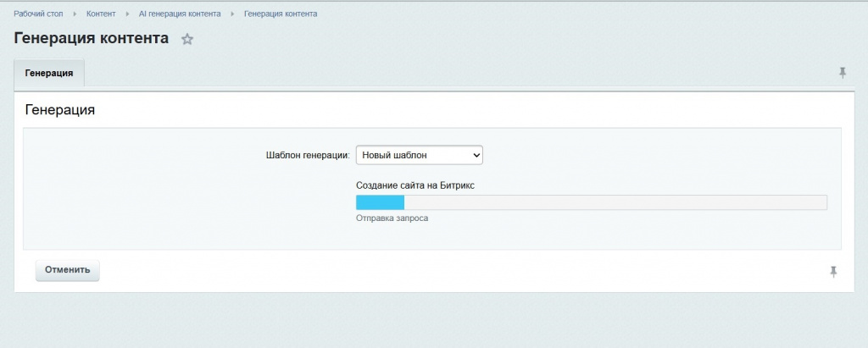Screen dimensions: 868x348
Task: Click the Генерация контента page title
Action: [91, 39]
